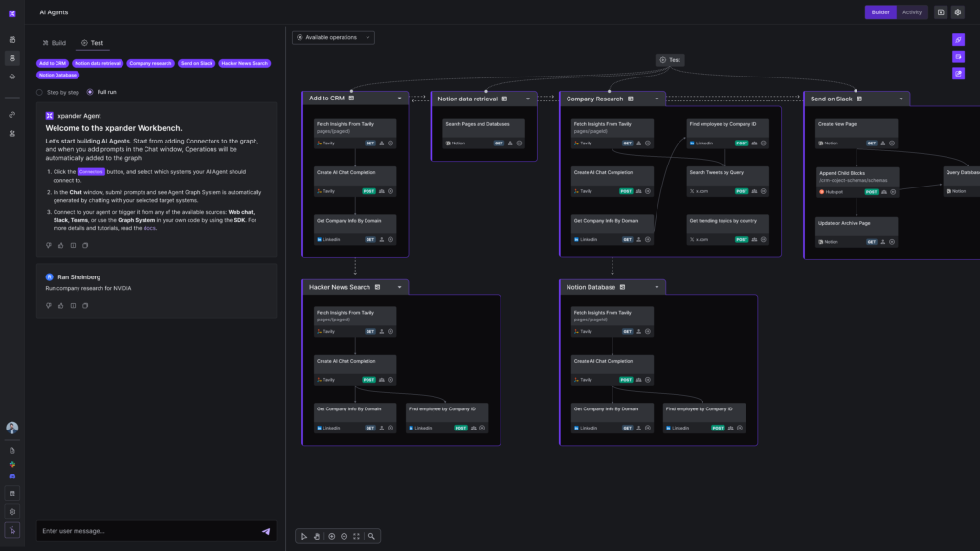Open the docs link in welcome message

pos(148,228)
